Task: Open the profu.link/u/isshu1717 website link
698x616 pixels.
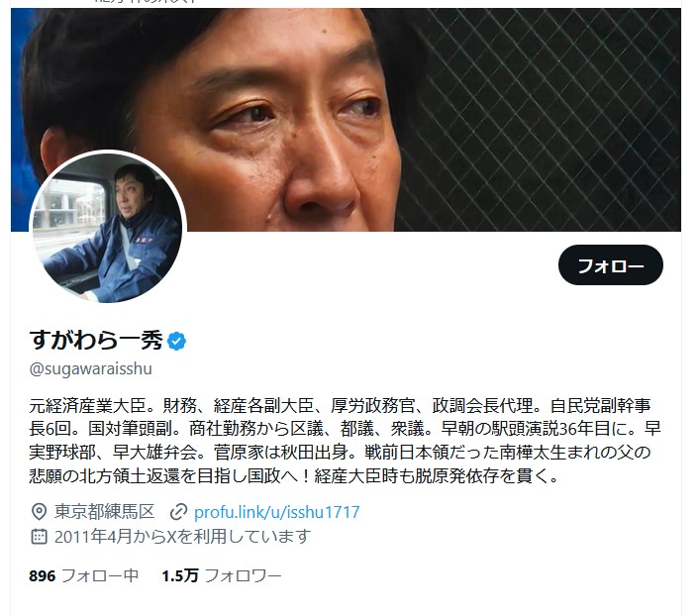Action: 276,512
